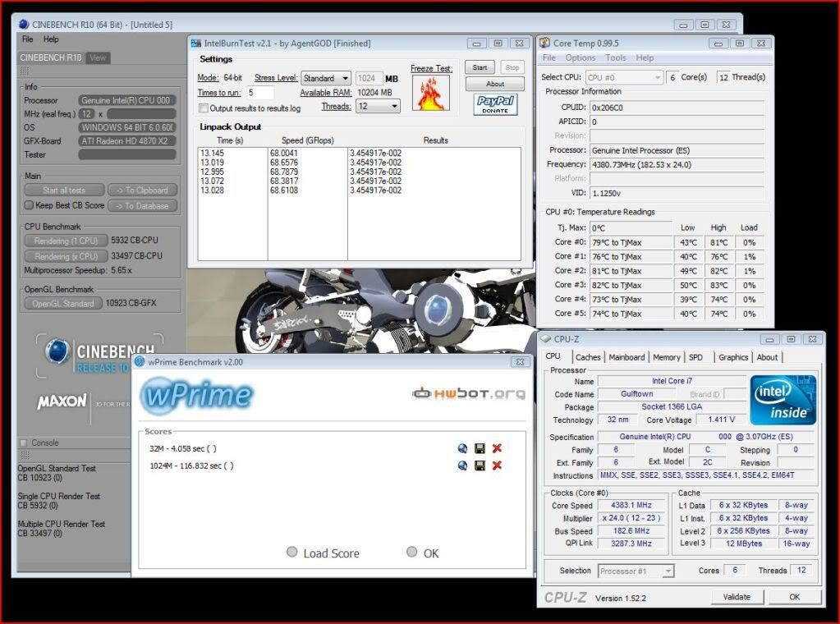Click the blue wPrime logo
840x624 pixels.
(196, 395)
